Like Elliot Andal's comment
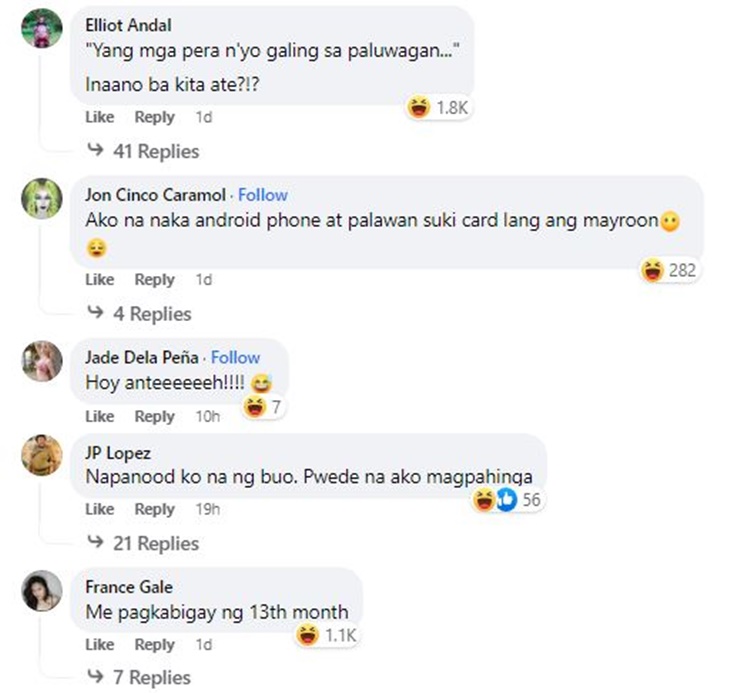The width and height of the screenshot is (750, 693). 99,117
